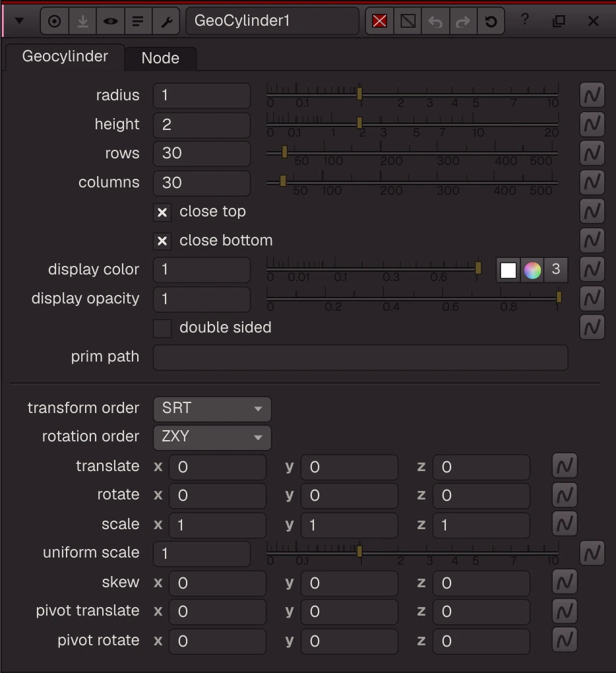Open the rotate animation curve button

click(x=565, y=495)
